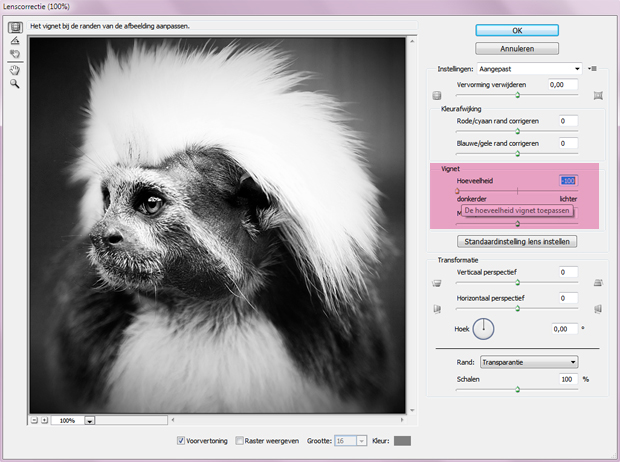Click right icon beside Verticaal perspectief slider
The image size is (620, 462).
click(598, 282)
